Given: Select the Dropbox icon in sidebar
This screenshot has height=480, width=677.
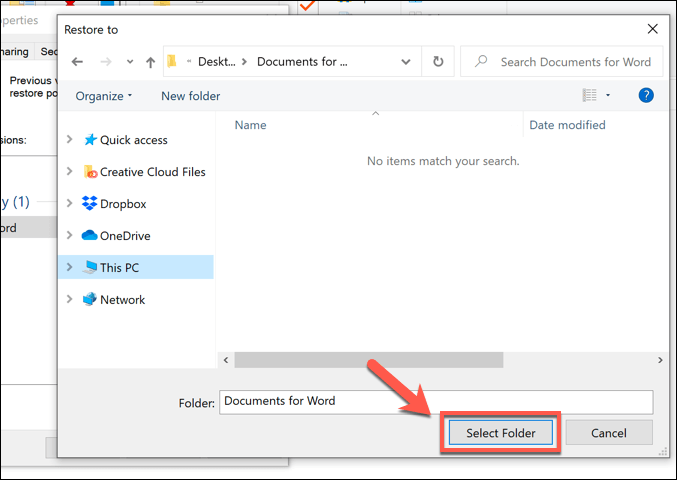Looking at the screenshot, I should [x=89, y=203].
